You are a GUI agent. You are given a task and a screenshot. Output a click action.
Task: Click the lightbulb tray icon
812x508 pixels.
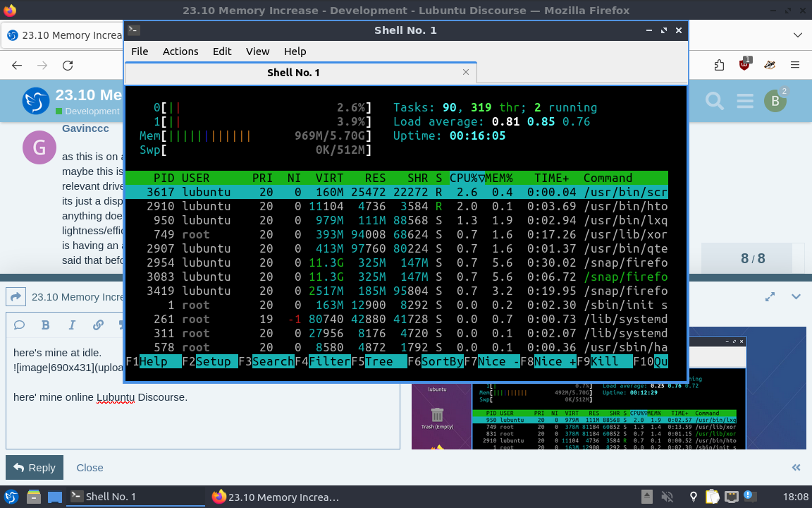coord(694,497)
